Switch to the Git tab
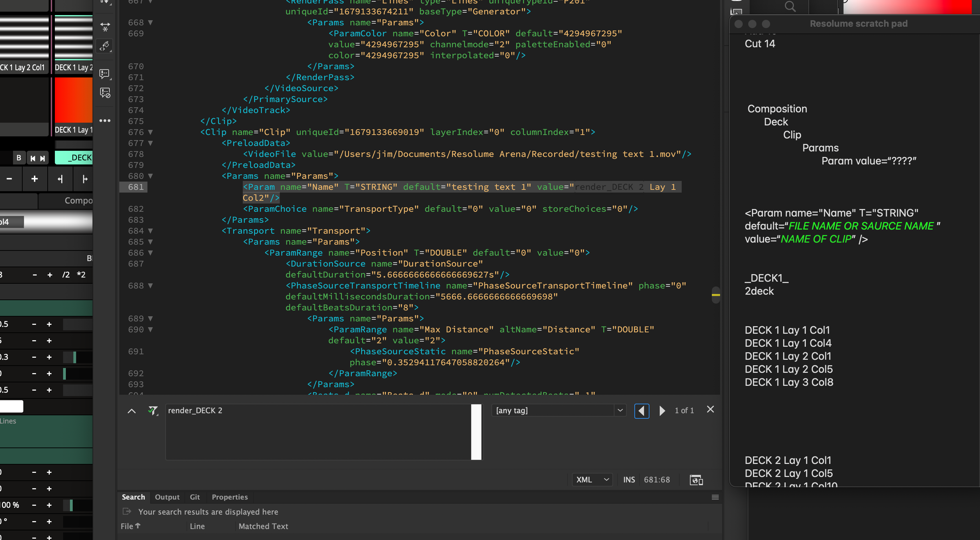 195,497
